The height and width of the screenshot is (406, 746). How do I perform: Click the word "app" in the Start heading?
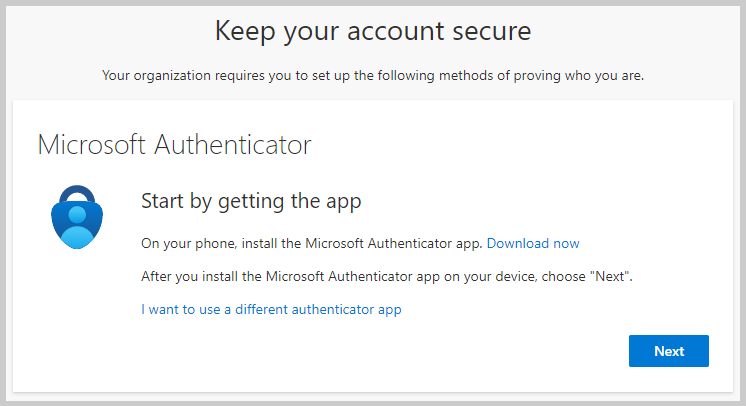click(x=344, y=203)
